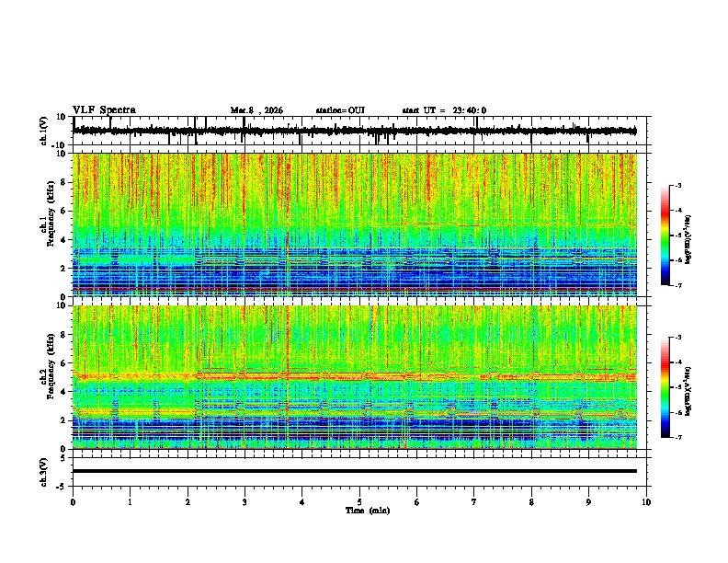The image size is (728, 563).
Task: Click the time axis tick label "0"
Action: tap(73, 502)
